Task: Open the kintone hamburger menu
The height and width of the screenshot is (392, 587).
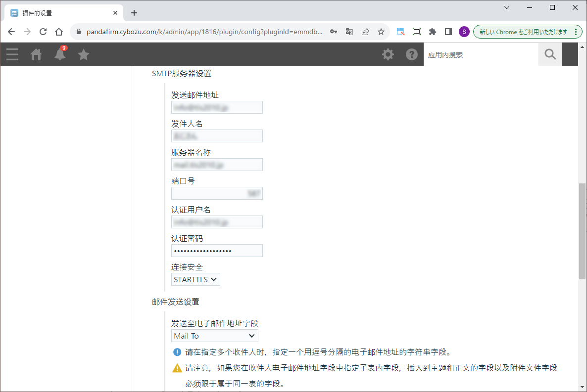Action: tap(12, 54)
